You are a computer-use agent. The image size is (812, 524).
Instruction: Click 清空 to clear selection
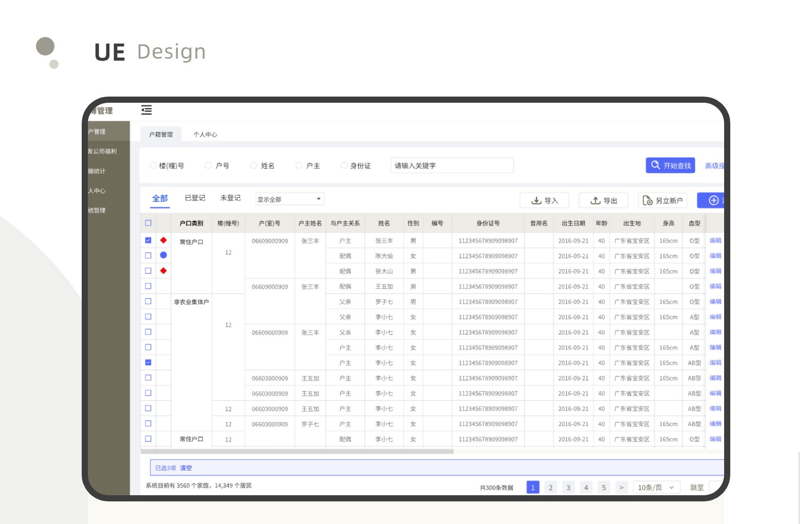point(186,468)
